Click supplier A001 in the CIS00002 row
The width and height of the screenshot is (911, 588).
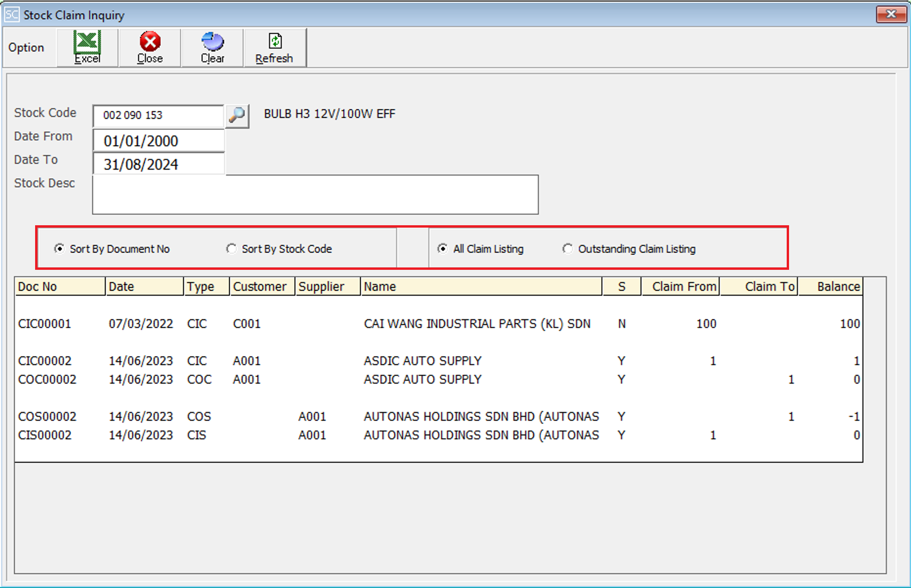point(312,435)
